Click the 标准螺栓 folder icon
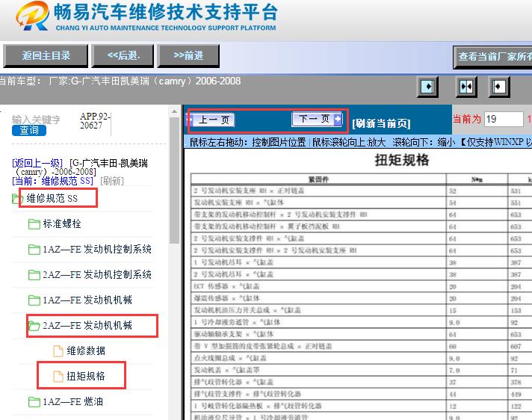 pos(34,224)
